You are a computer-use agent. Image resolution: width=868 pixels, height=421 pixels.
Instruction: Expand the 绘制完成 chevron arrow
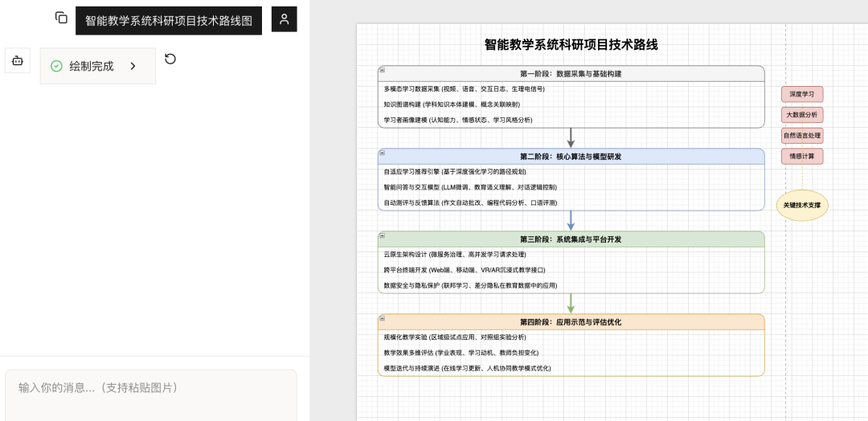tap(133, 67)
